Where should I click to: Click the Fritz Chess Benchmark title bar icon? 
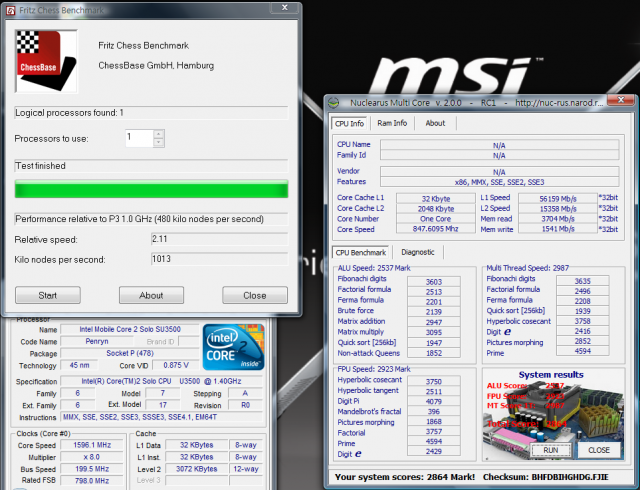pyautogui.click(x=11, y=10)
